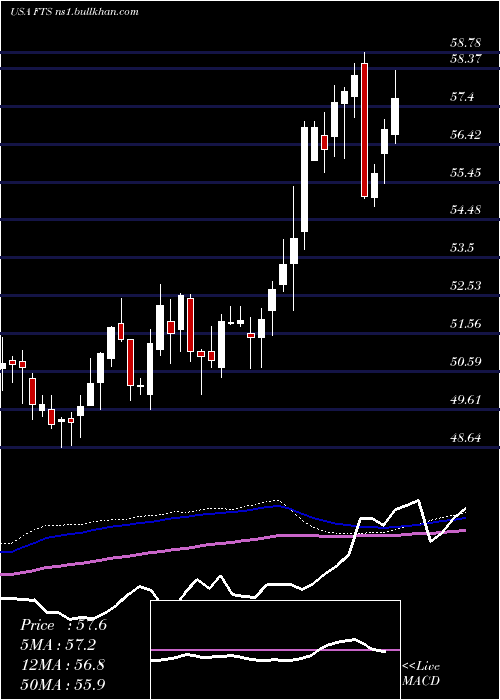The image size is (500, 700).
Task: Click the 50.59 price level label
Action: click(466, 361)
